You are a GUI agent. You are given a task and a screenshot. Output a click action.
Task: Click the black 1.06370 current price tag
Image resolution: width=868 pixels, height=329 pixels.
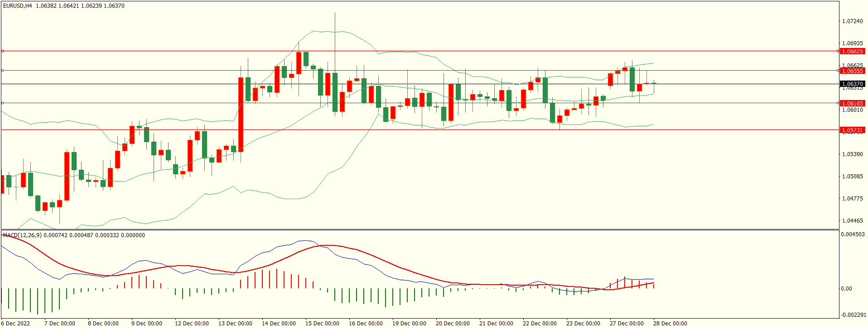tap(852, 84)
